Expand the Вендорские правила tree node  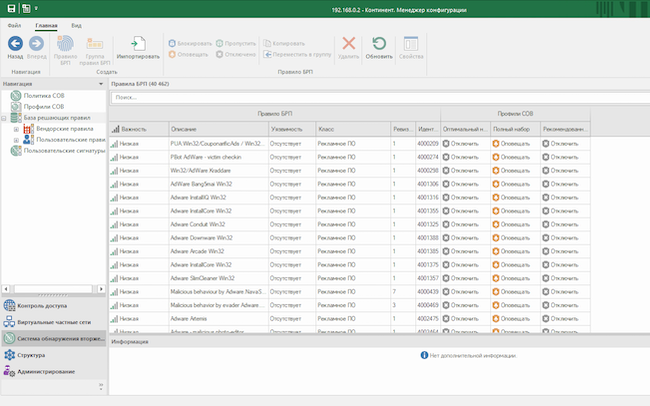point(15,129)
